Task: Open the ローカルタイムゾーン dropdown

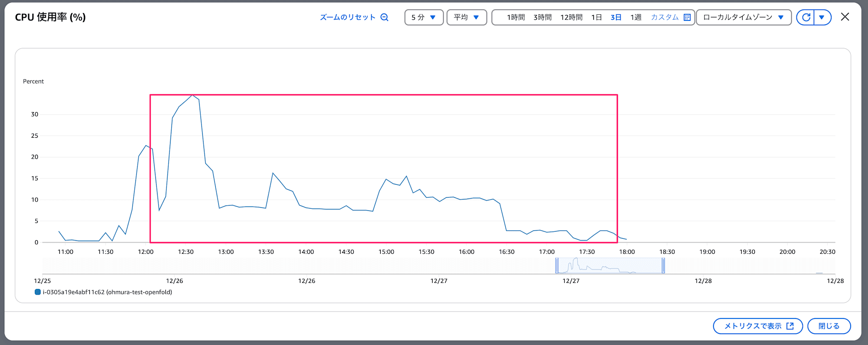Action: [x=744, y=17]
